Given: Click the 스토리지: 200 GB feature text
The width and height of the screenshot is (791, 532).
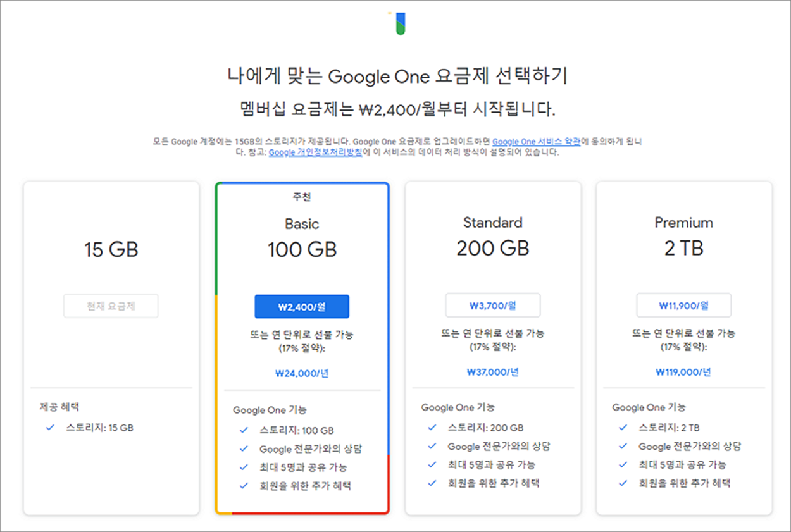Looking at the screenshot, I should click(486, 428).
